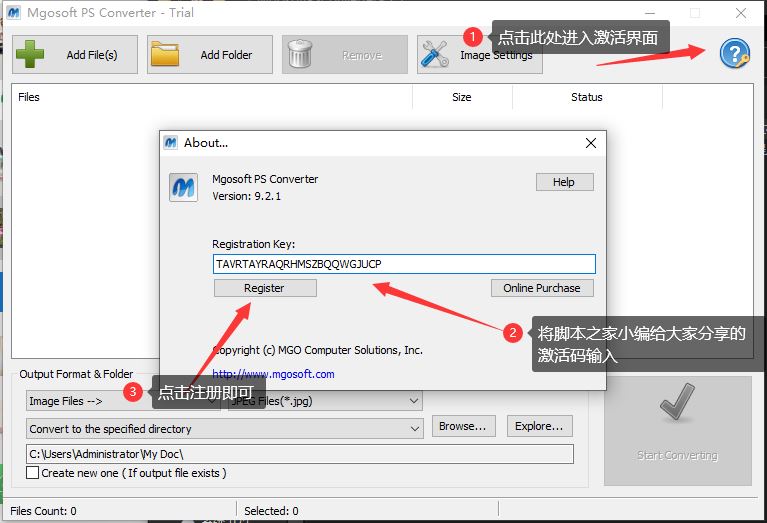Expand Convert to the specified directory dropdown
Image resolution: width=767 pixels, height=523 pixels.
(x=225, y=429)
